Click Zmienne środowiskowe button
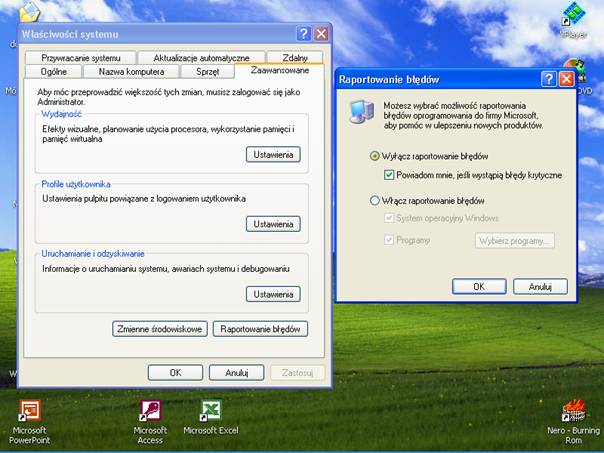The image size is (604, 453). (160, 329)
